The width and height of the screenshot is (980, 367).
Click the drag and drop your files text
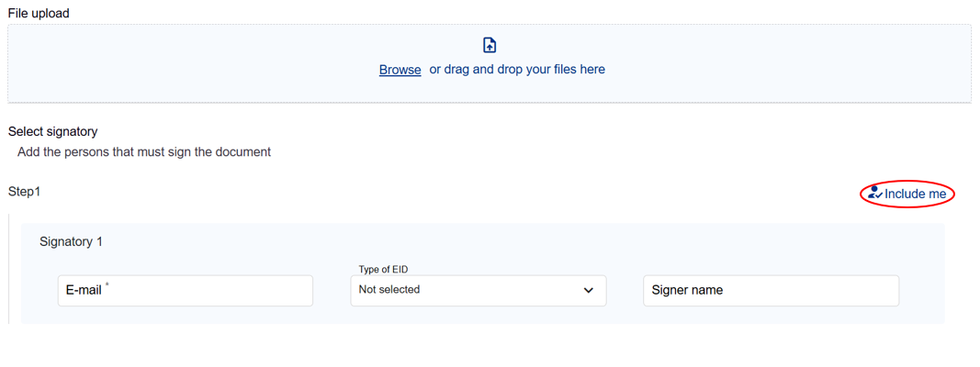click(x=517, y=70)
